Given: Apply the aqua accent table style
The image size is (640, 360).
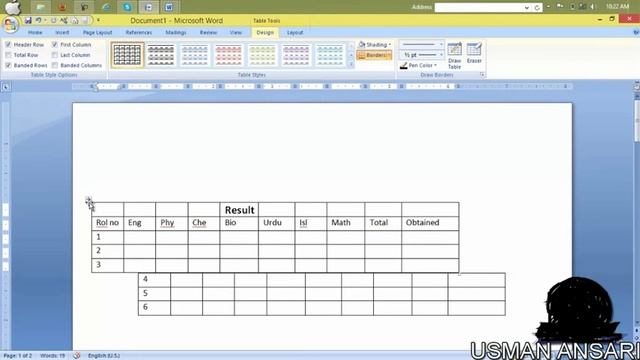Looking at the screenshot, I should coord(330,55).
